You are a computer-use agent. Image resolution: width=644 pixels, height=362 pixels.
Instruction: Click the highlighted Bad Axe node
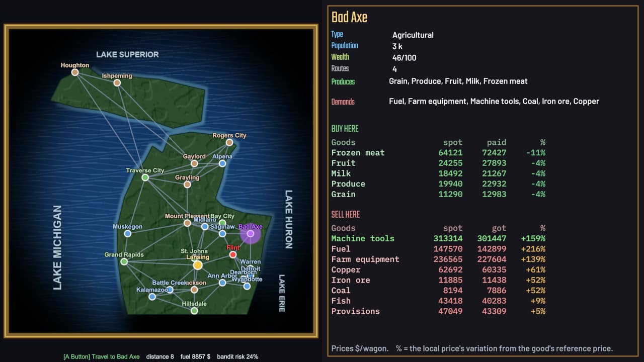click(x=251, y=234)
